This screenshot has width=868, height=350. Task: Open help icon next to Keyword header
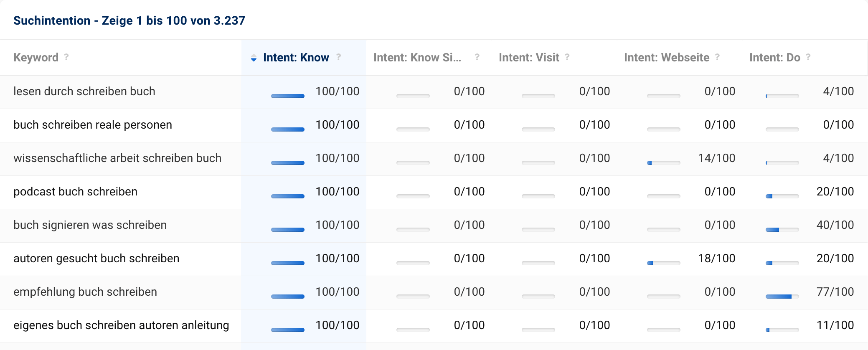(x=66, y=57)
